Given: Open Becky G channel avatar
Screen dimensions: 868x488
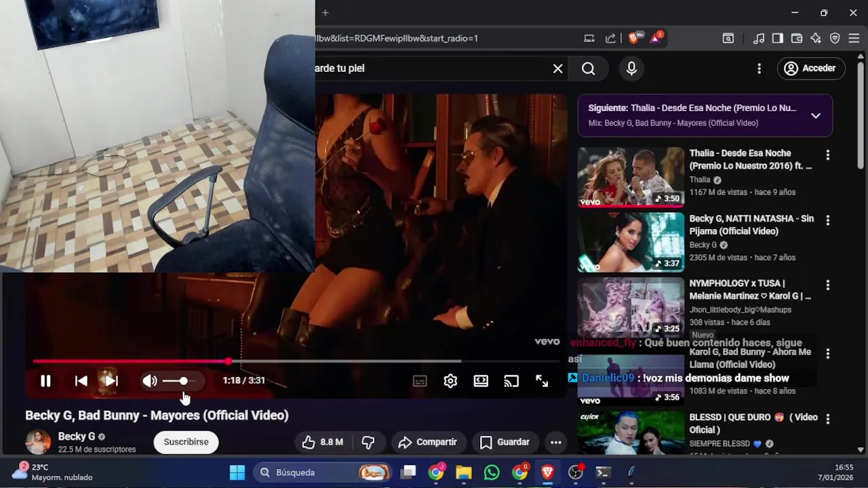Looking at the screenshot, I should [38, 442].
